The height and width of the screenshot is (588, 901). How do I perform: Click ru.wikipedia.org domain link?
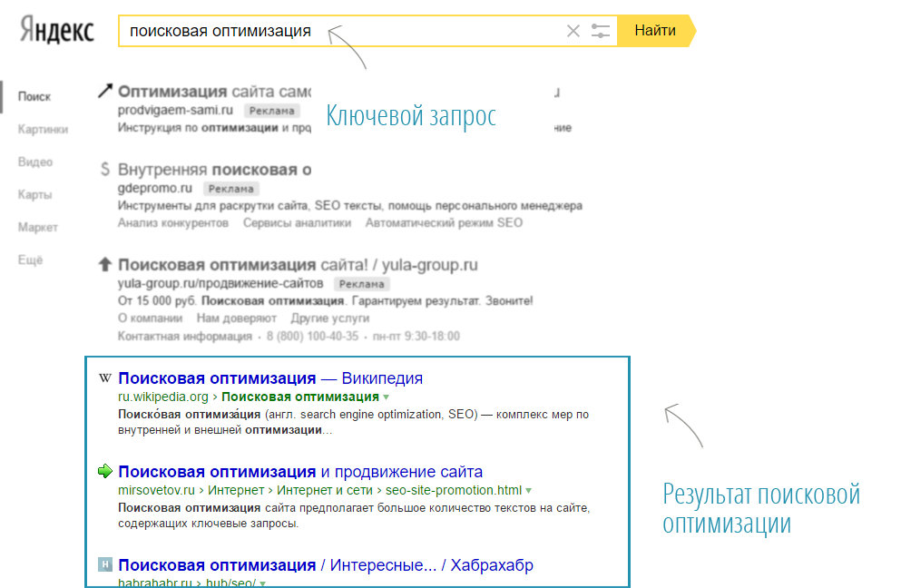pyautogui.click(x=163, y=397)
